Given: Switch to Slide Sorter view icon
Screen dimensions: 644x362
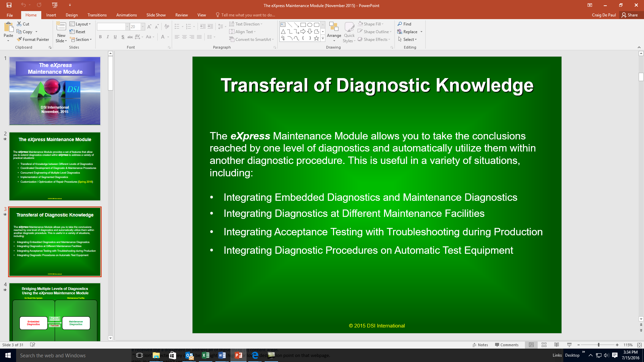Looking at the screenshot, I should pos(544,345).
